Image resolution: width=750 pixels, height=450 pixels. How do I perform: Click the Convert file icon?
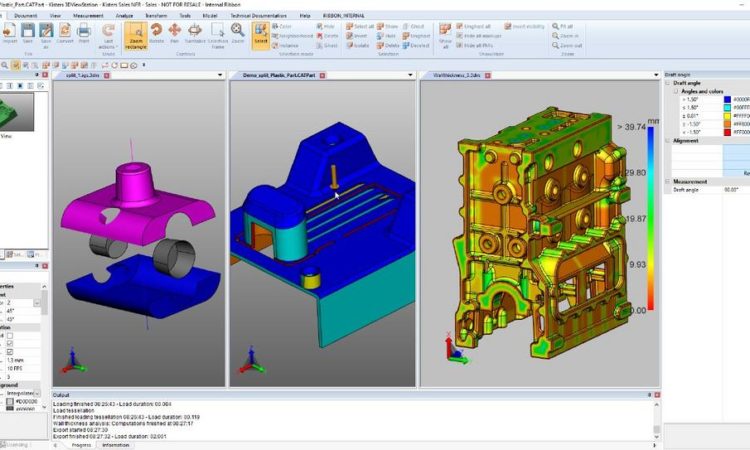point(63,33)
